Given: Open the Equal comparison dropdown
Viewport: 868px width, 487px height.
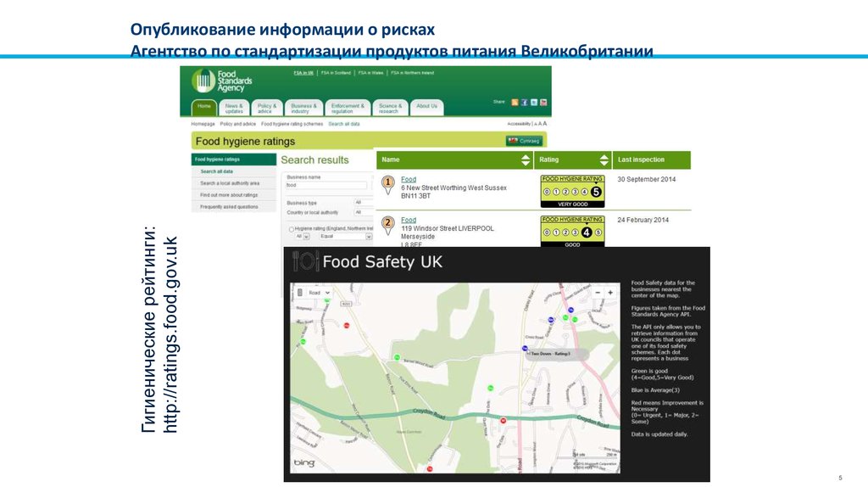Looking at the screenshot, I should click(x=346, y=237).
